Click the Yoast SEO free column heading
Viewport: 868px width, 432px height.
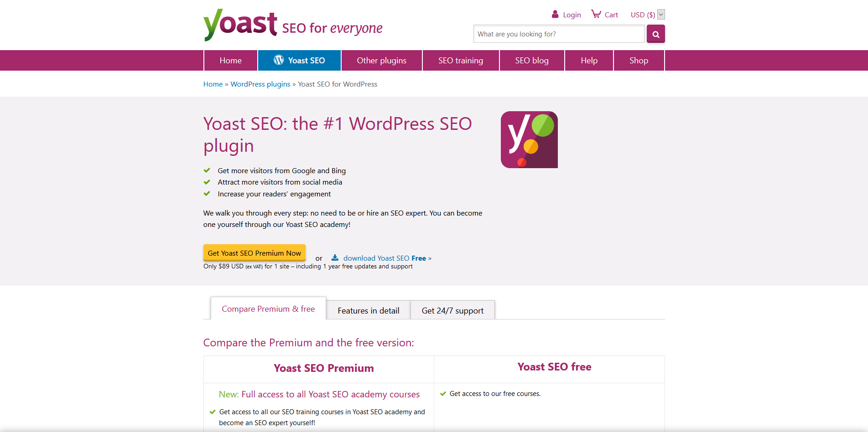click(554, 367)
